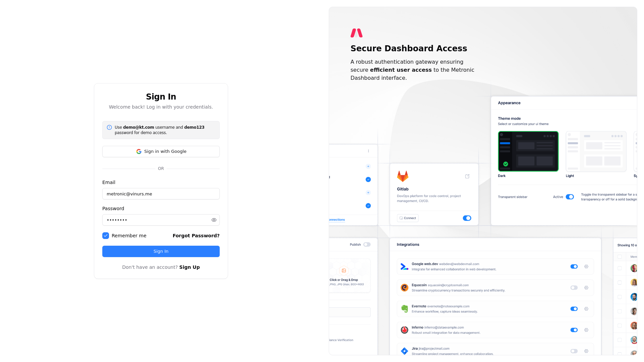Click the Google logo icon
The width and height of the screenshot is (644, 362).
(x=139, y=152)
